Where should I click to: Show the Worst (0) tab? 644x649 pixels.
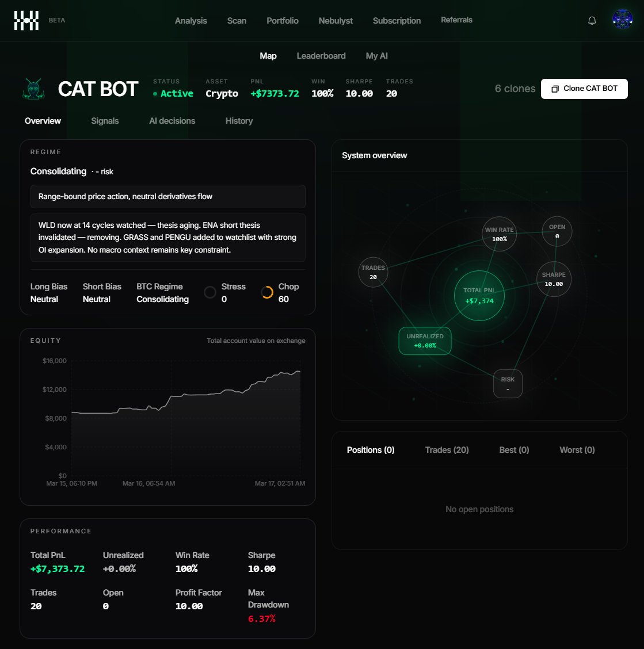tap(577, 450)
